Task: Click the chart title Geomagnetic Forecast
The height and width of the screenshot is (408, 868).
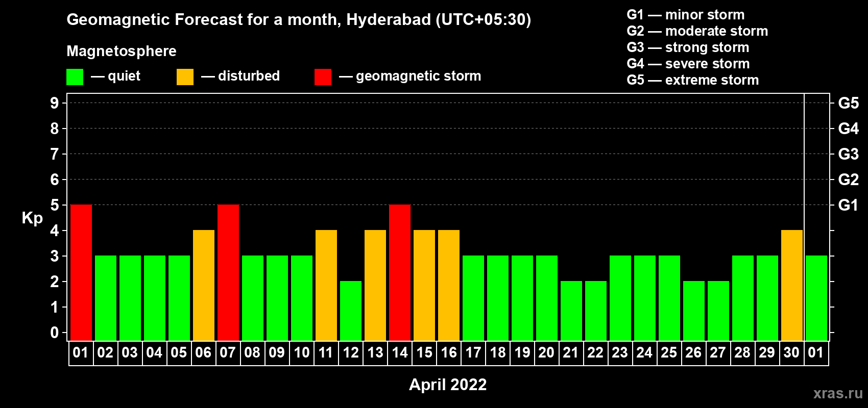Action: [299, 20]
